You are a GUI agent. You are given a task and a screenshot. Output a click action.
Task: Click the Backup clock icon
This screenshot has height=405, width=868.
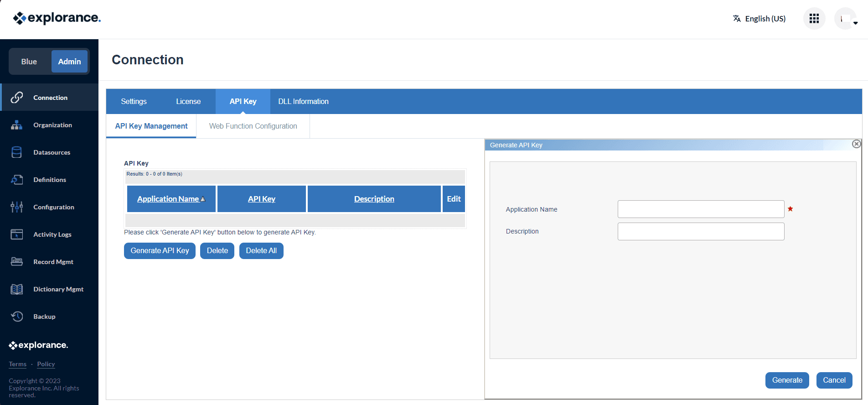pyautogui.click(x=17, y=316)
